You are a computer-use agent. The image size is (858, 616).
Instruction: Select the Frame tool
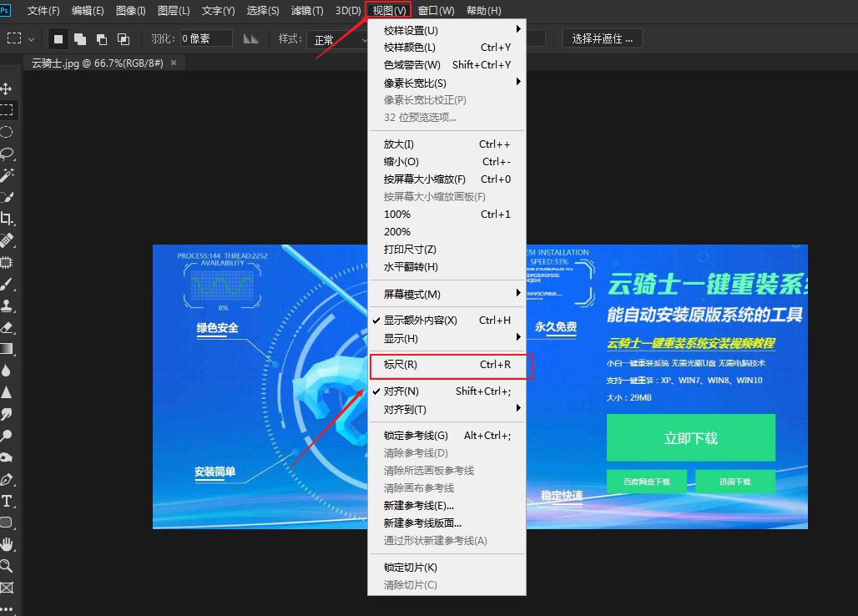tap(7, 588)
